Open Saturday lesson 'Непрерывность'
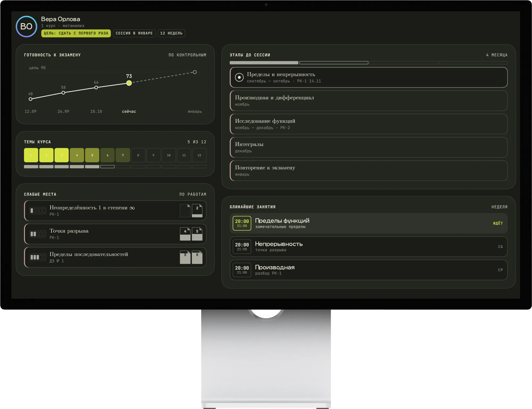This screenshot has width=532, height=409. tap(369, 247)
